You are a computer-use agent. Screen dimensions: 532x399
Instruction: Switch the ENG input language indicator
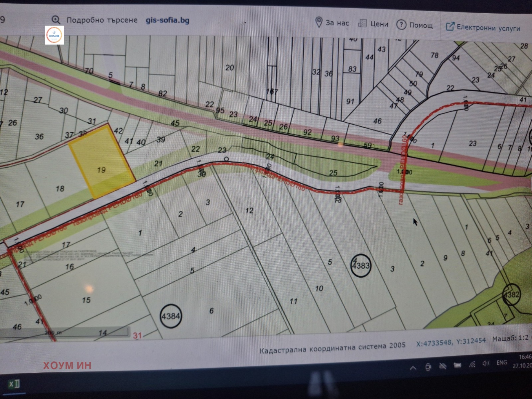pyautogui.click(x=501, y=363)
